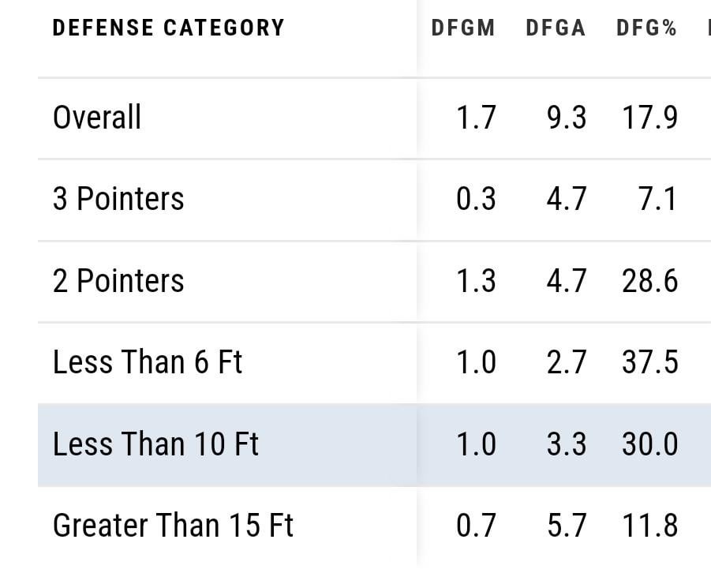Image resolution: width=711 pixels, height=588 pixels.
Task: Select the Less Than 6 Ft row
Action: [147, 362]
